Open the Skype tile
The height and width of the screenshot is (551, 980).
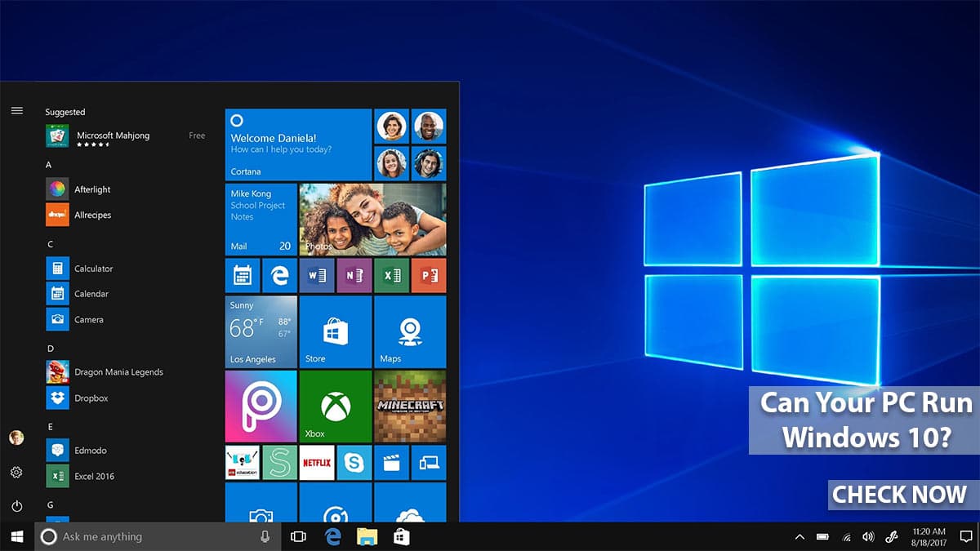coord(354,462)
